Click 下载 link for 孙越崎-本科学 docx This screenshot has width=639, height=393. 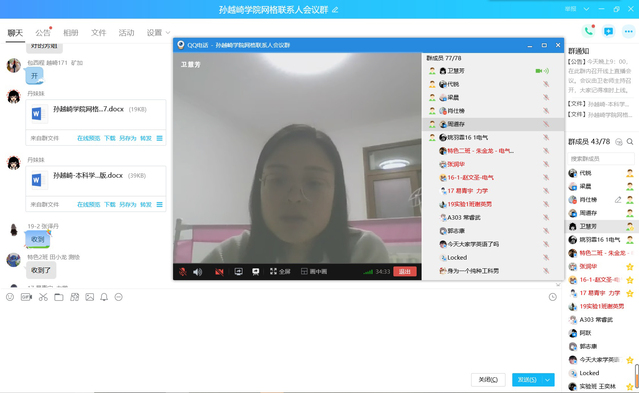pyautogui.click(x=110, y=204)
